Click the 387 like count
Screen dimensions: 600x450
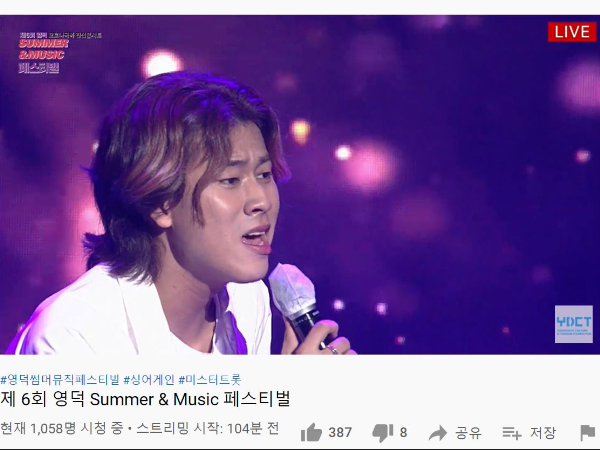(x=340, y=433)
